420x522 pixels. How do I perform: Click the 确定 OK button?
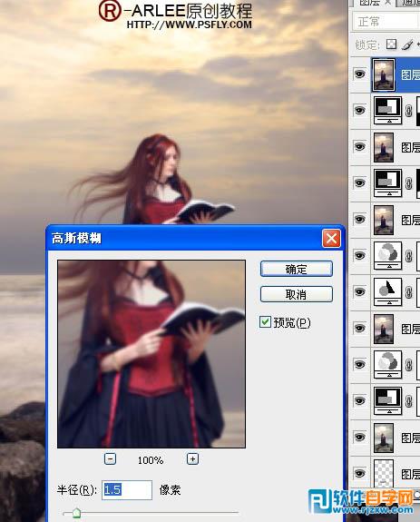(297, 269)
